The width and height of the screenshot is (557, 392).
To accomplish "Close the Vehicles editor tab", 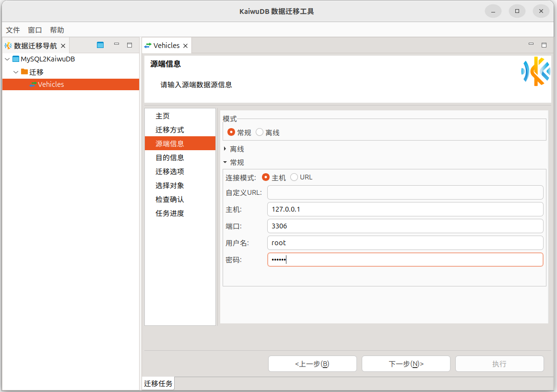I will point(185,46).
